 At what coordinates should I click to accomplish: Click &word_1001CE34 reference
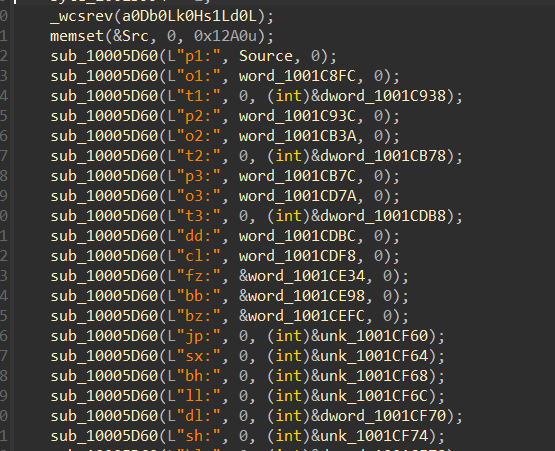(302, 276)
